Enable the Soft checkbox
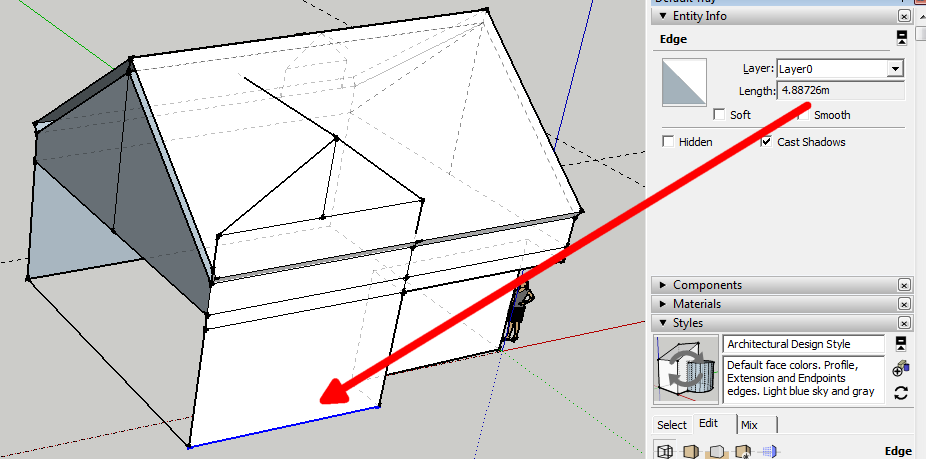 tap(719, 115)
